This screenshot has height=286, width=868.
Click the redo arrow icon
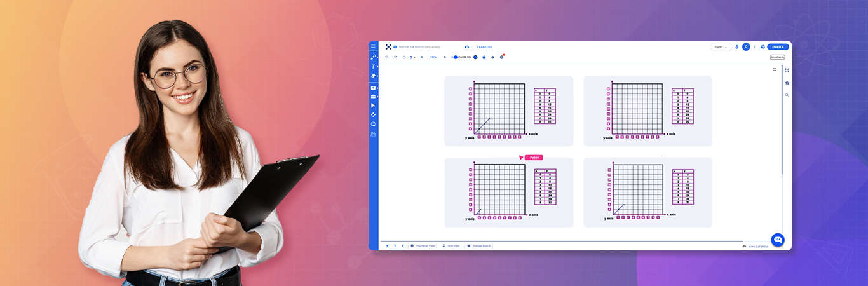[395, 57]
